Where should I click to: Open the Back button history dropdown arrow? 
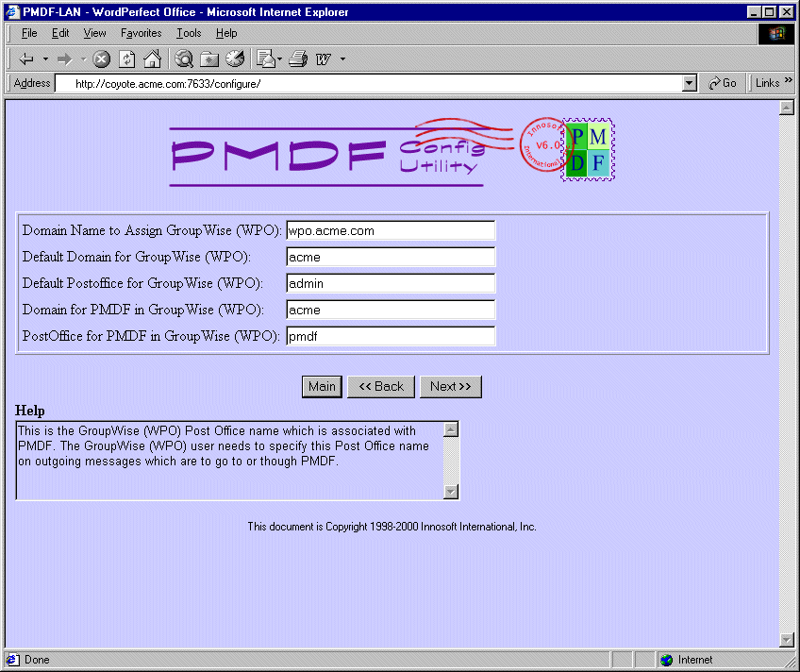[44, 59]
